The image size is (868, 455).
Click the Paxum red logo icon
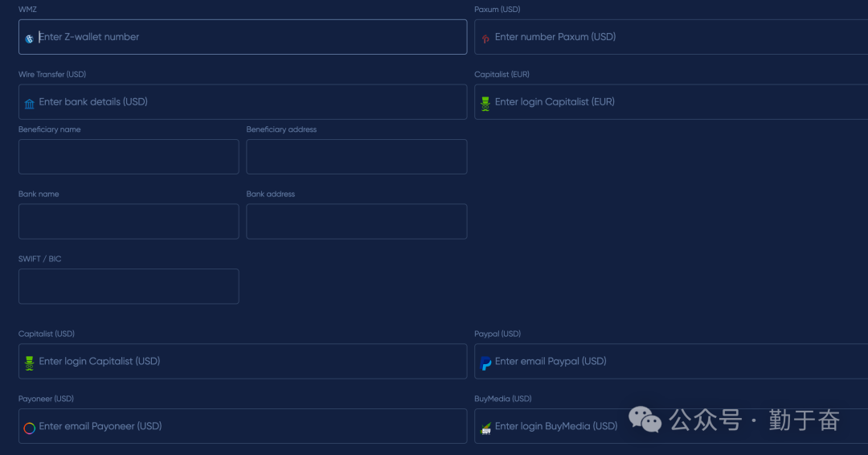485,39
